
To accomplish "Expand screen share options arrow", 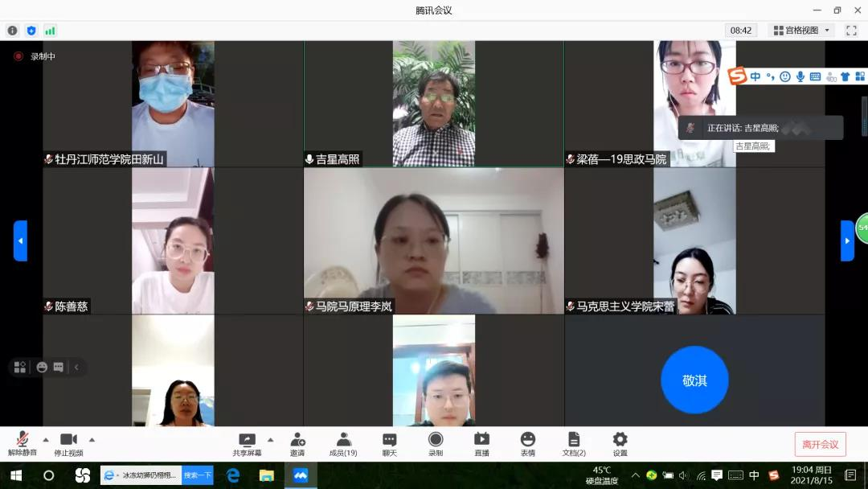I will (270, 440).
